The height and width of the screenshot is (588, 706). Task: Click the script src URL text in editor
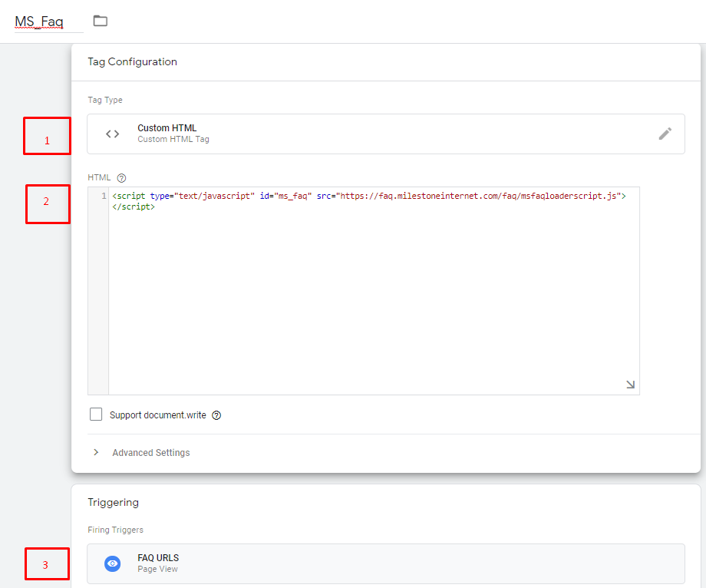click(x=479, y=196)
